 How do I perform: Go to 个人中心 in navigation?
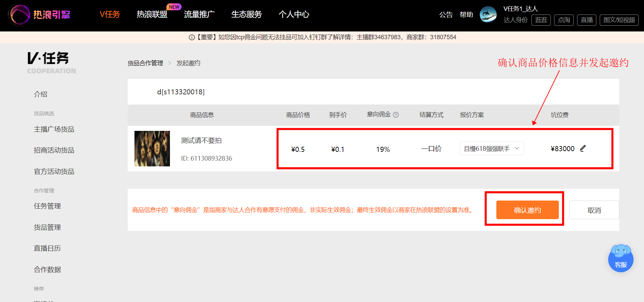tap(294, 14)
